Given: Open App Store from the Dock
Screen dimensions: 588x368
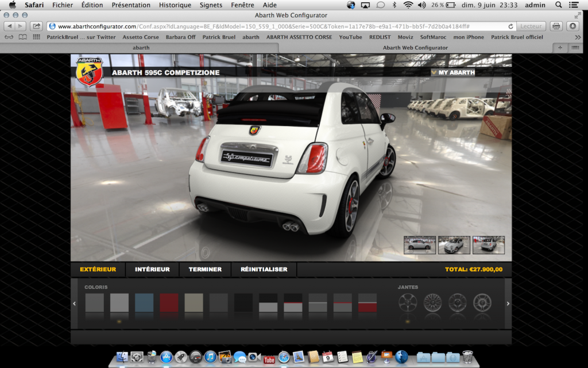Looking at the screenshot, I should click(x=166, y=356).
